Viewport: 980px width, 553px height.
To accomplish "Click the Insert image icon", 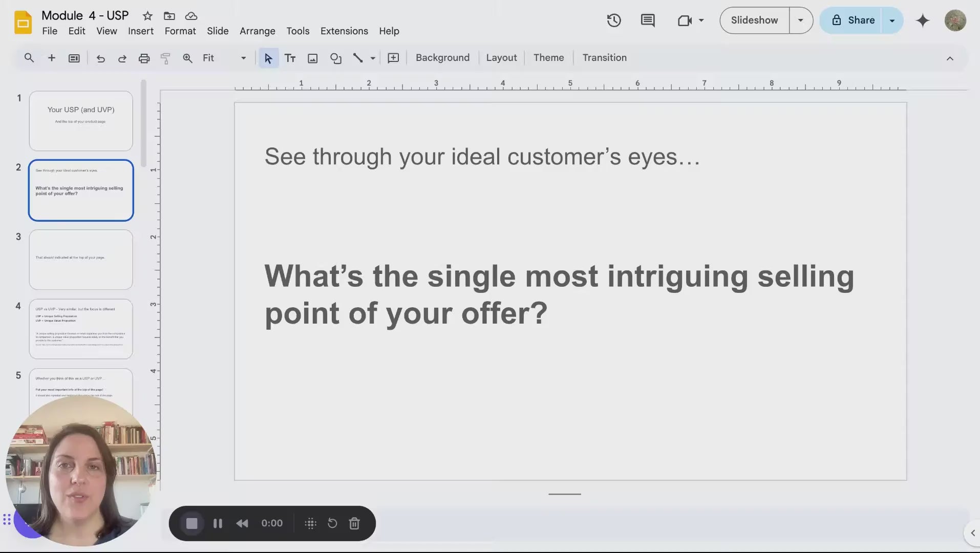I will pos(312,58).
